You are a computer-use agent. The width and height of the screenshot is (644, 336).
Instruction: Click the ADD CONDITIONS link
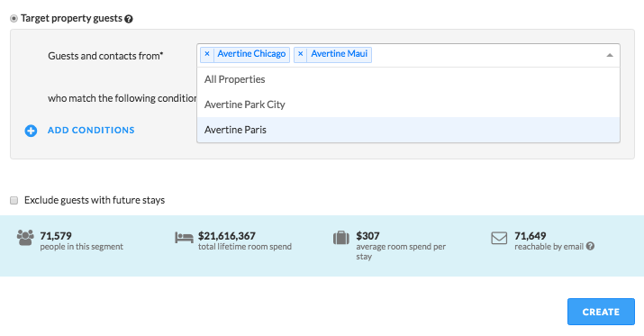pos(91,131)
